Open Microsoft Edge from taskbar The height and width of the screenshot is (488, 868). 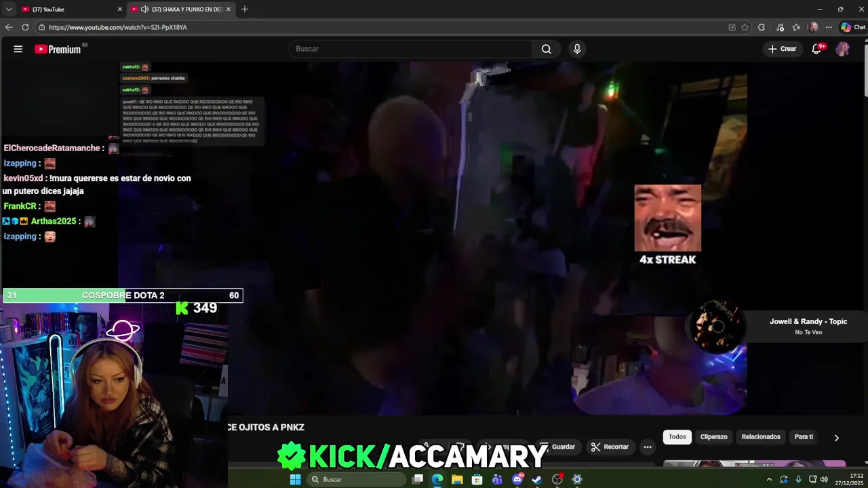point(437,479)
